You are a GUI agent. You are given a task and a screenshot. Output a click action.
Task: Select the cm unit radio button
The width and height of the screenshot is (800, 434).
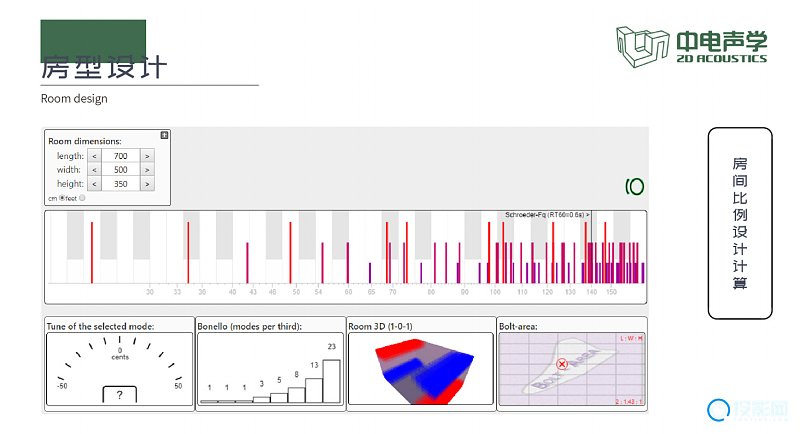click(62, 198)
